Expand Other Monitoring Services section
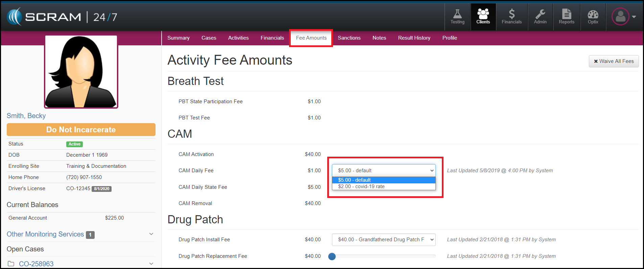 (x=151, y=234)
